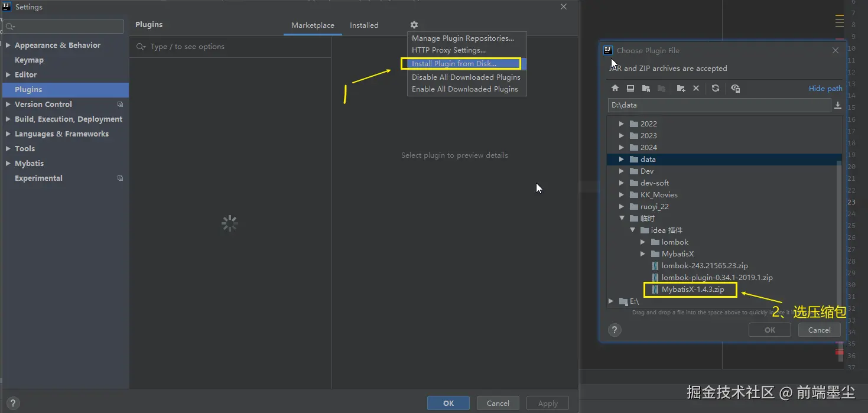The height and width of the screenshot is (413, 868).
Task: Click Cancel in Settings window
Action: tap(498, 404)
